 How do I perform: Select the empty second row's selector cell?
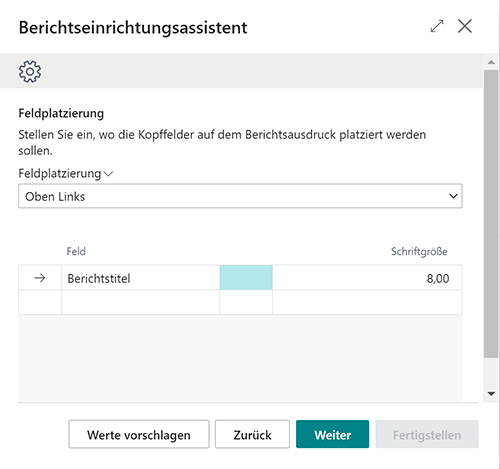(40, 302)
